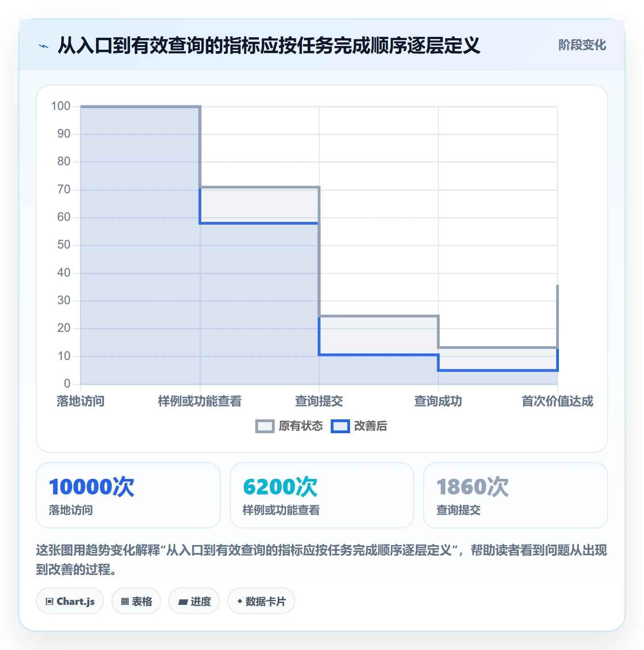This screenshot has height=650, width=644.
Task: Click the 70 y-axis value
Action: click(64, 189)
